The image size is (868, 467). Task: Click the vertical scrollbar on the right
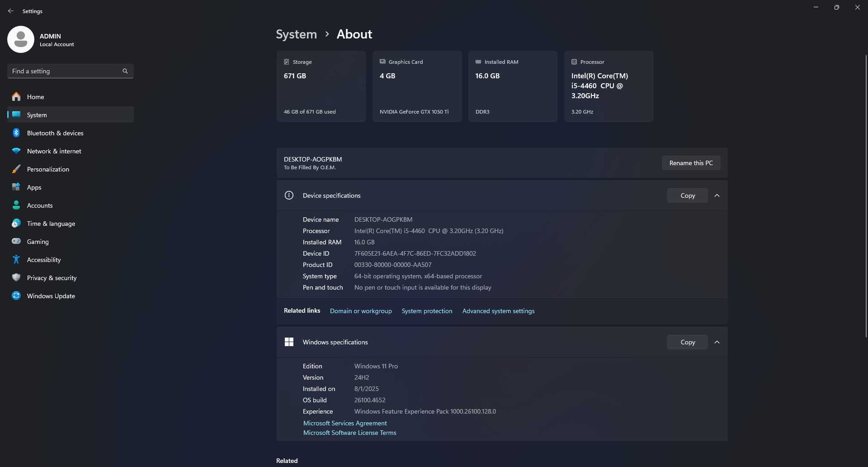[866, 195]
